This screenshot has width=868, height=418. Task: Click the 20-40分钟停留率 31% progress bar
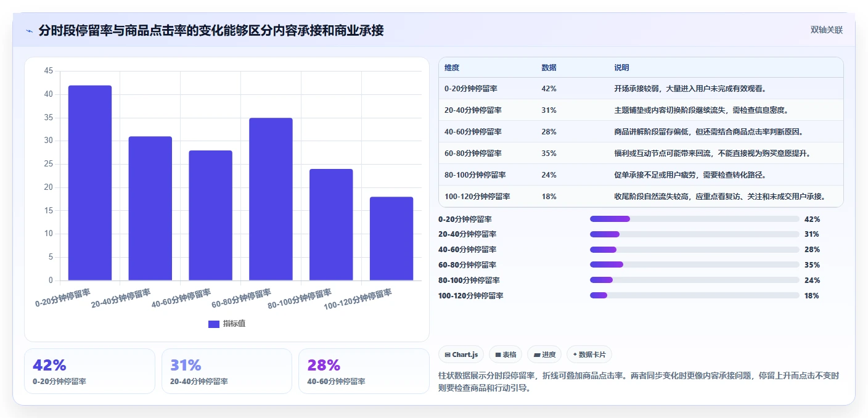coord(694,234)
